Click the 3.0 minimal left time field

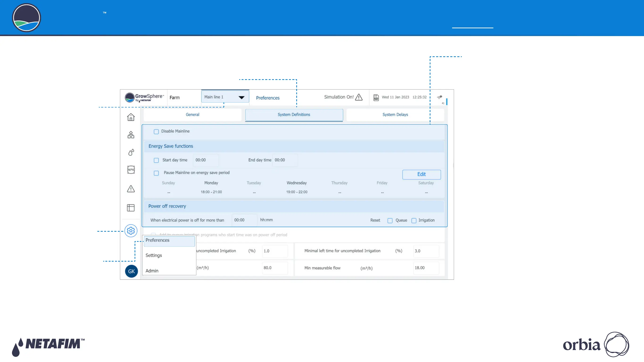click(426, 251)
